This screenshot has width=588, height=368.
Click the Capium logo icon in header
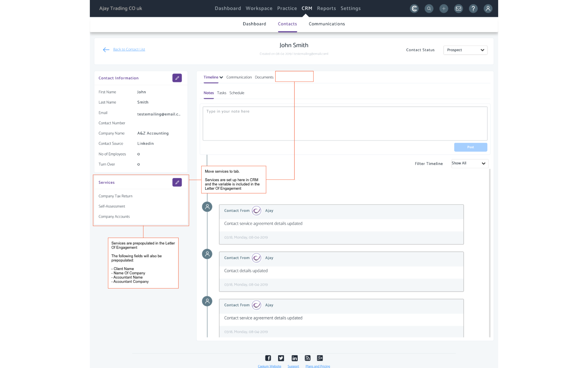click(414, 8)
